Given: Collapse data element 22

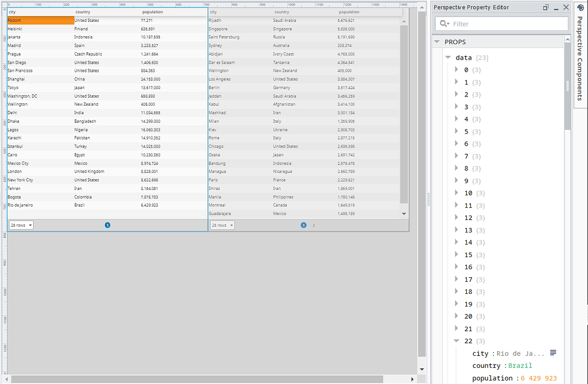Looking at the screenshot, I should 457,340.
